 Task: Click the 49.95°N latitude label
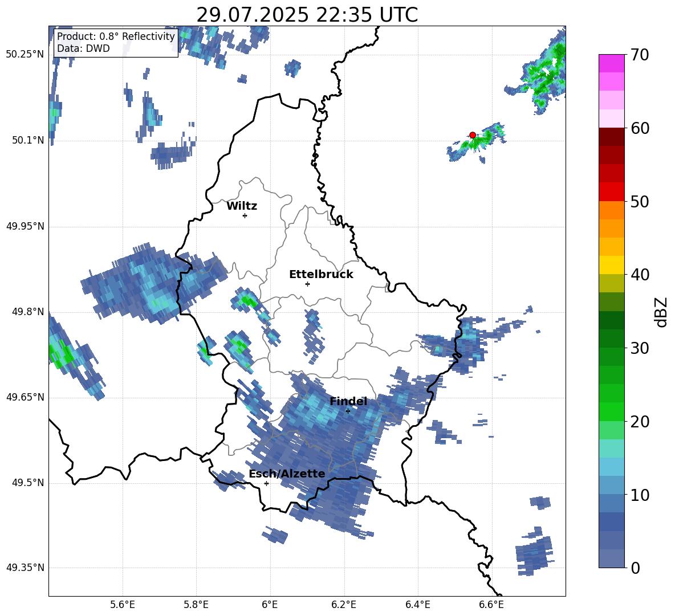click(x=25, y=226)
